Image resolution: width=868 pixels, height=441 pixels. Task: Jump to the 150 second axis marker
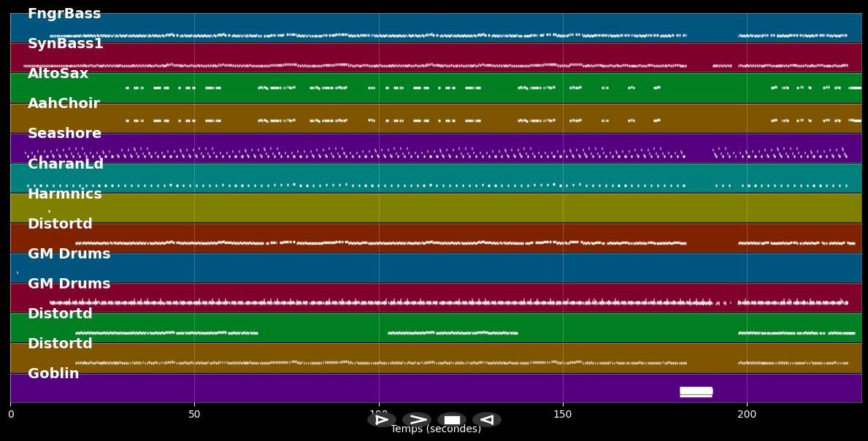(x=563, y=415)
